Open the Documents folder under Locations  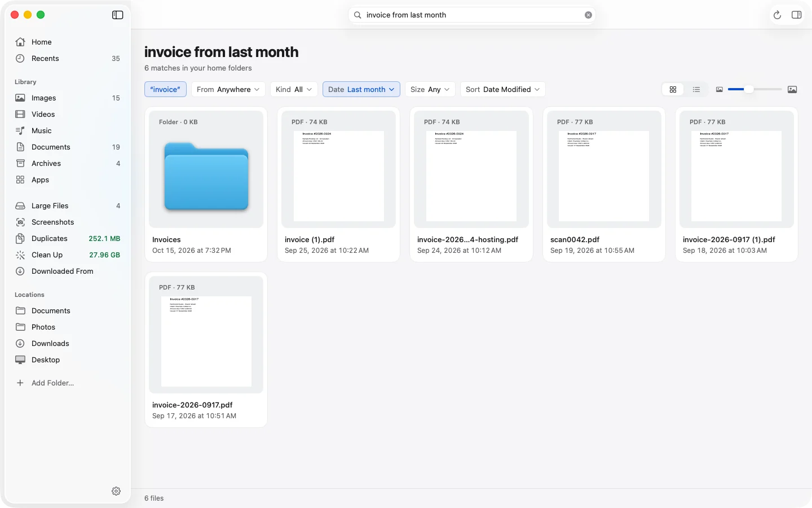(68, 310)
